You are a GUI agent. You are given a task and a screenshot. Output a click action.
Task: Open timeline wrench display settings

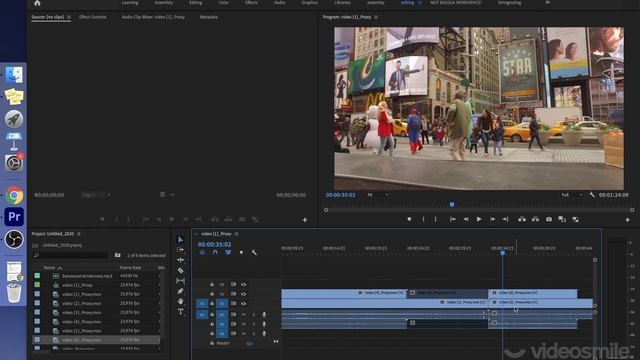(x=254, y=253)
